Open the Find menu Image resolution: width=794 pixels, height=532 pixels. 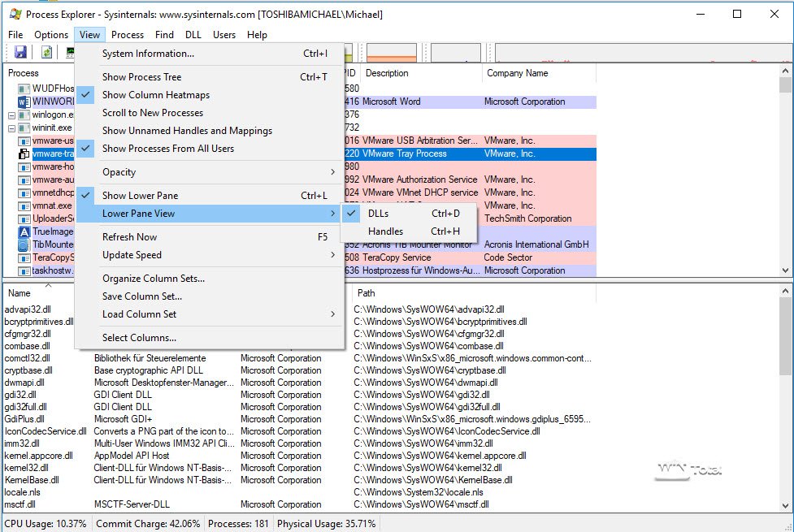coord(165,34)
